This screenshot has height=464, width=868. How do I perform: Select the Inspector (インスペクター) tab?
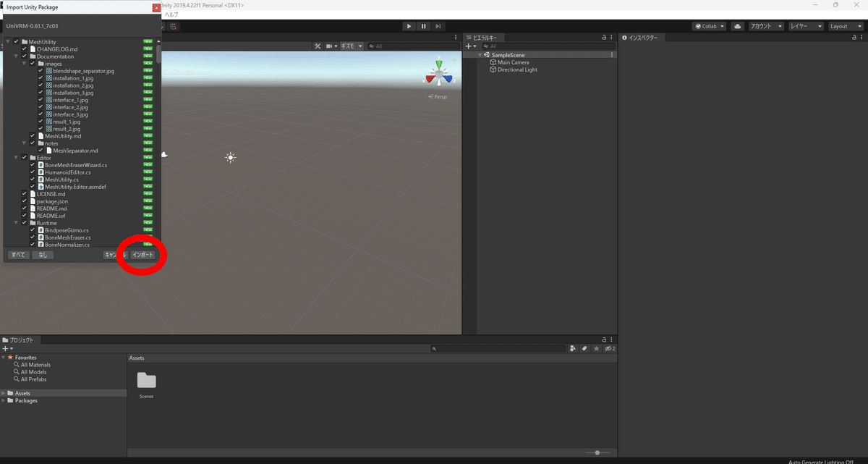[640, 38]
